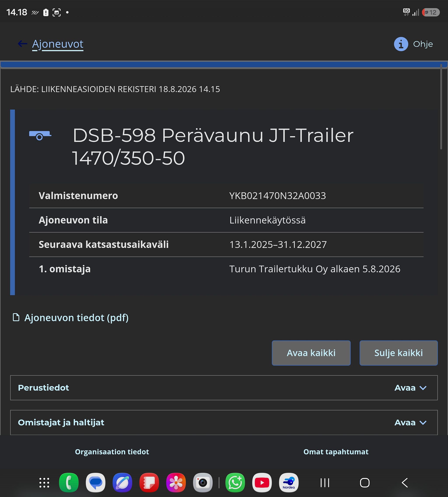Launch the Camera app

point(203,483)
